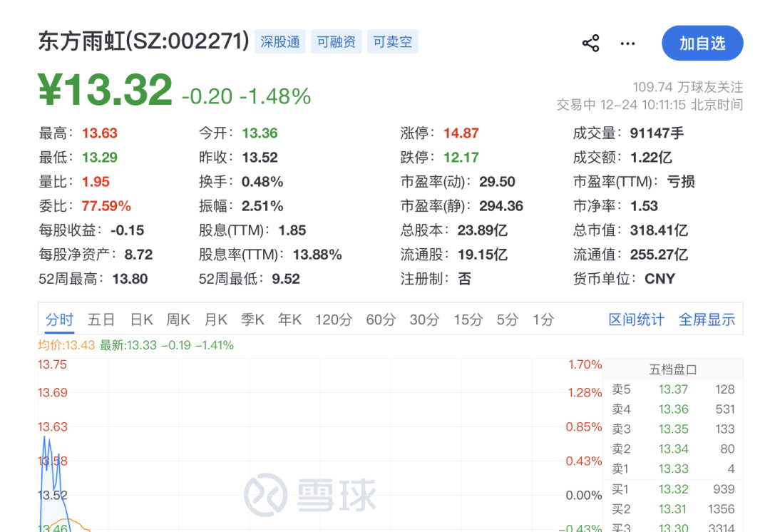Click the 总股本 value 23.89亿
Image resolution: width=770 pixels, height=532 pixels.
pyautogui.click(x=483, y=230)
